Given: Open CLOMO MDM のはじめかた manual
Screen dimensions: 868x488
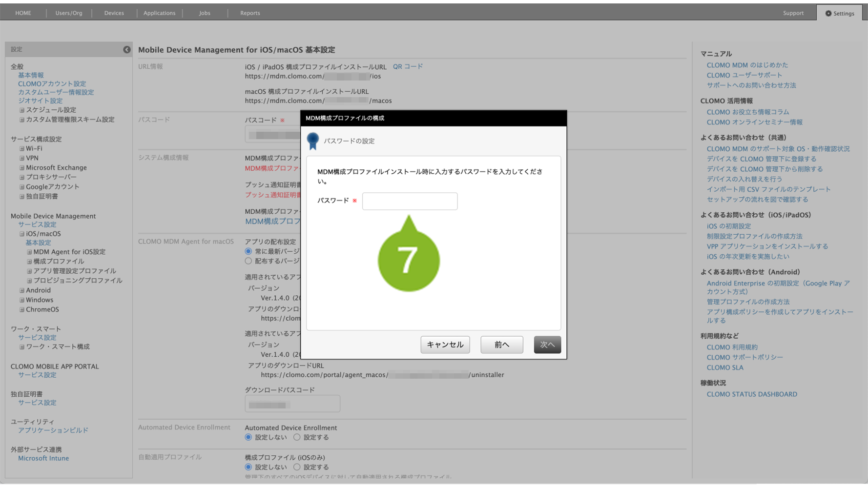Looking at the screenshot, I should (747, 65).
